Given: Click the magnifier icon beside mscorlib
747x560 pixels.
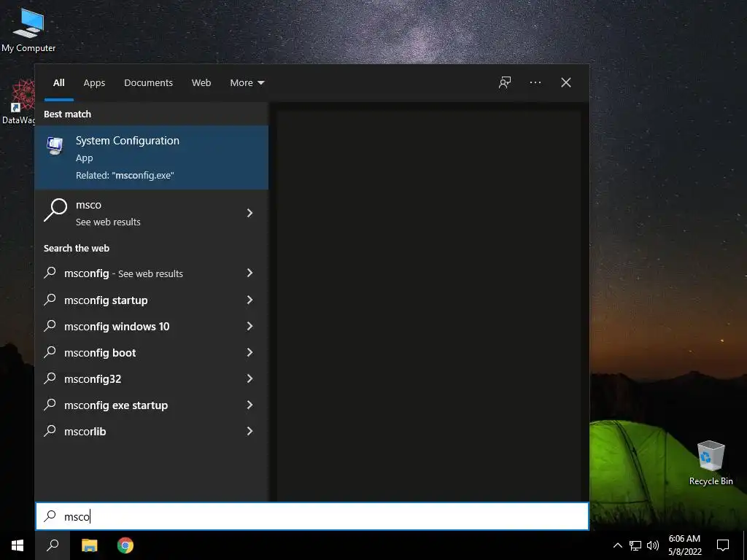Looking at the screenshot, I should (50, 430).
